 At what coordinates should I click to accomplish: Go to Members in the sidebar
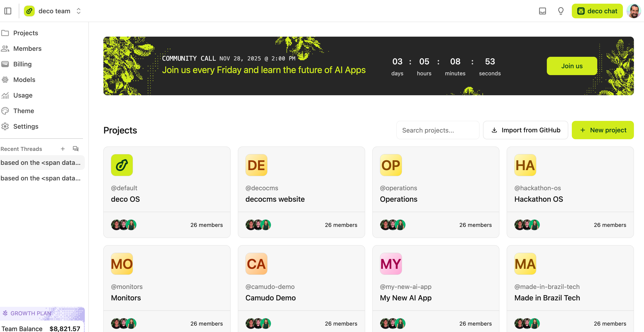pyautogui.click(x=27, y=49)
